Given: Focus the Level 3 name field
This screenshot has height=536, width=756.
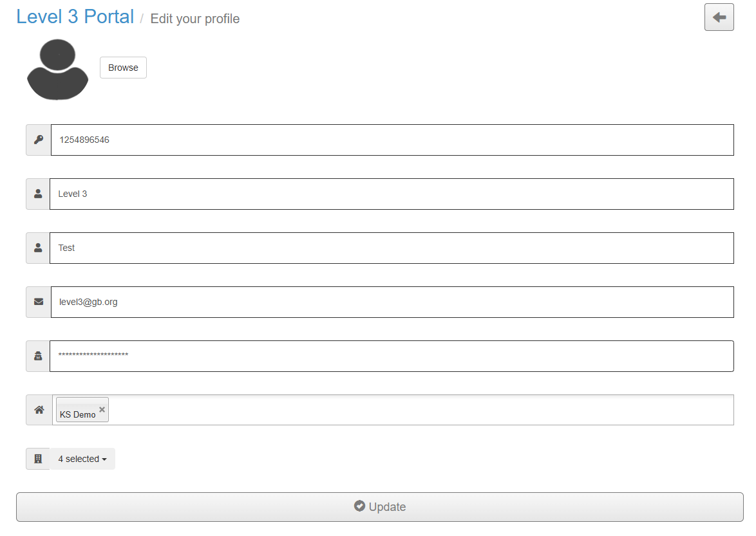Looking at the screenshot, I should [392, 194].
